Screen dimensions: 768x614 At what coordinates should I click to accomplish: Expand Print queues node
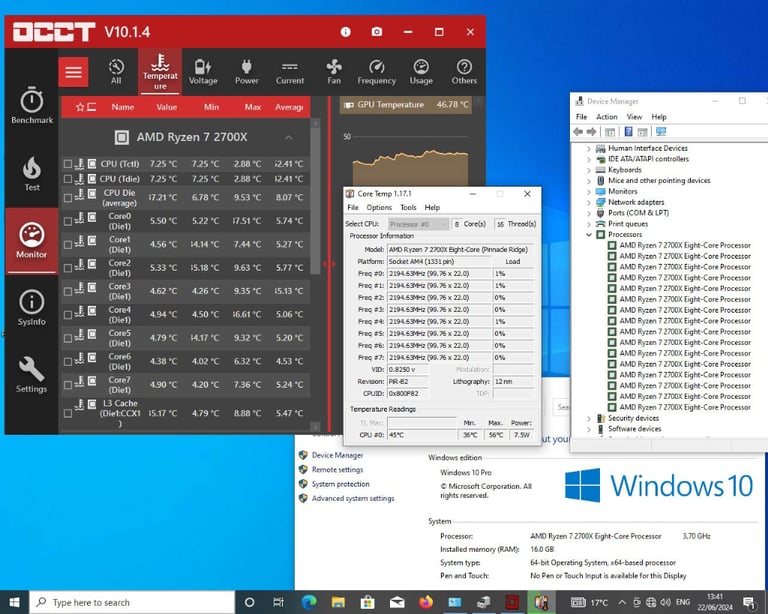coord(589,224)
